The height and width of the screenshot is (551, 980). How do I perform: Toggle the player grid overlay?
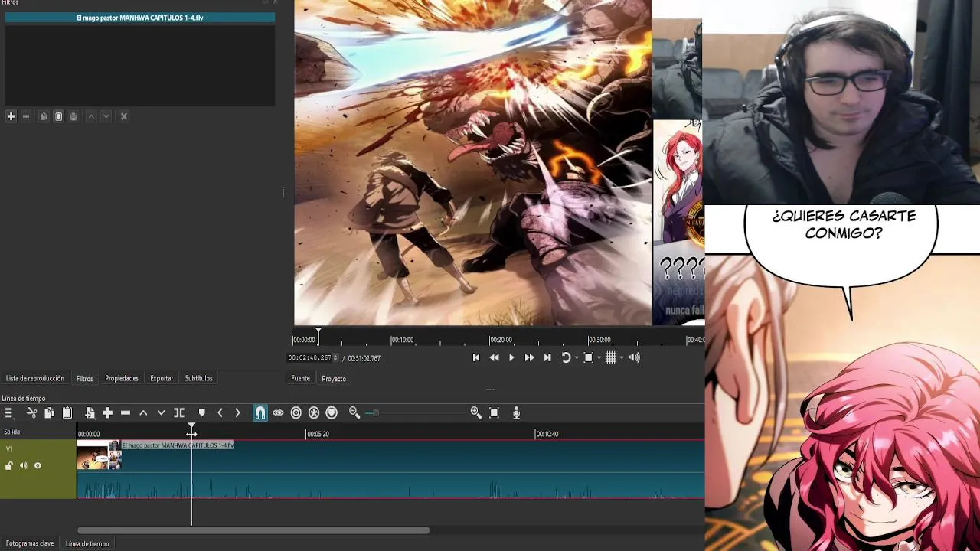click(x=611, y=357)
